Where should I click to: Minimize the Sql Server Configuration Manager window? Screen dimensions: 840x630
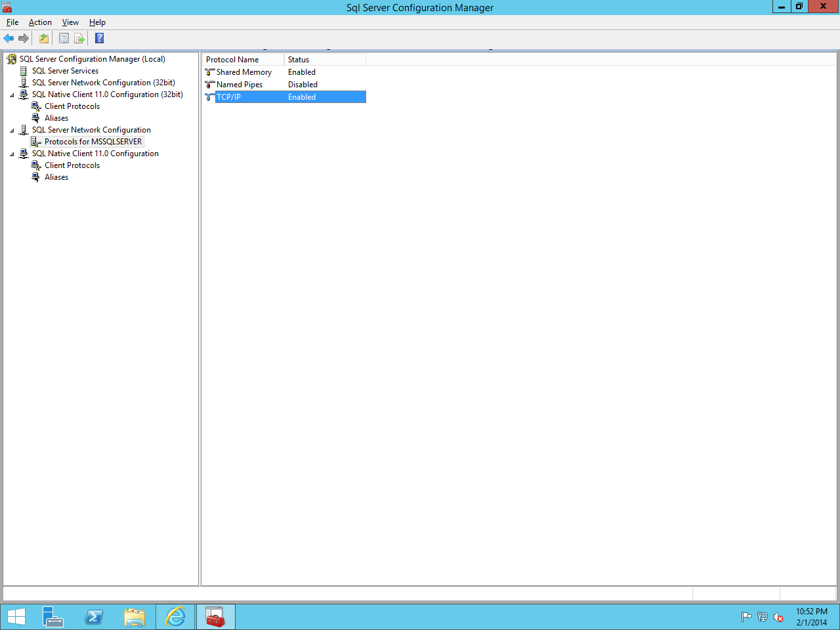tap(782, 7)
